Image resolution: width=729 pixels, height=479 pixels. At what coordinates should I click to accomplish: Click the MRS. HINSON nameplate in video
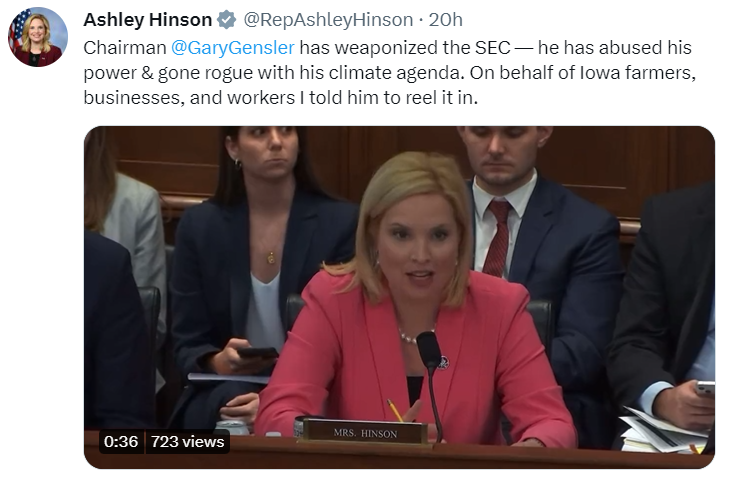tap(365, 433)
